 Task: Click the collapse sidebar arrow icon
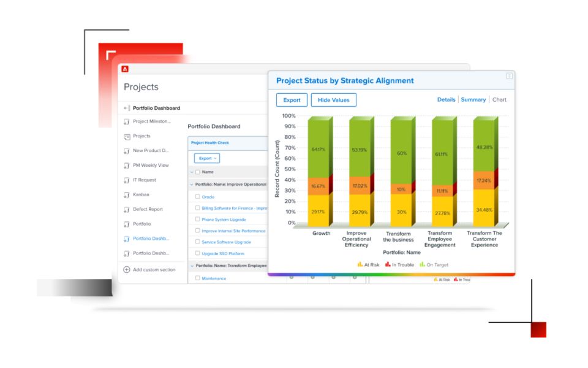click(x=127, y=108)
